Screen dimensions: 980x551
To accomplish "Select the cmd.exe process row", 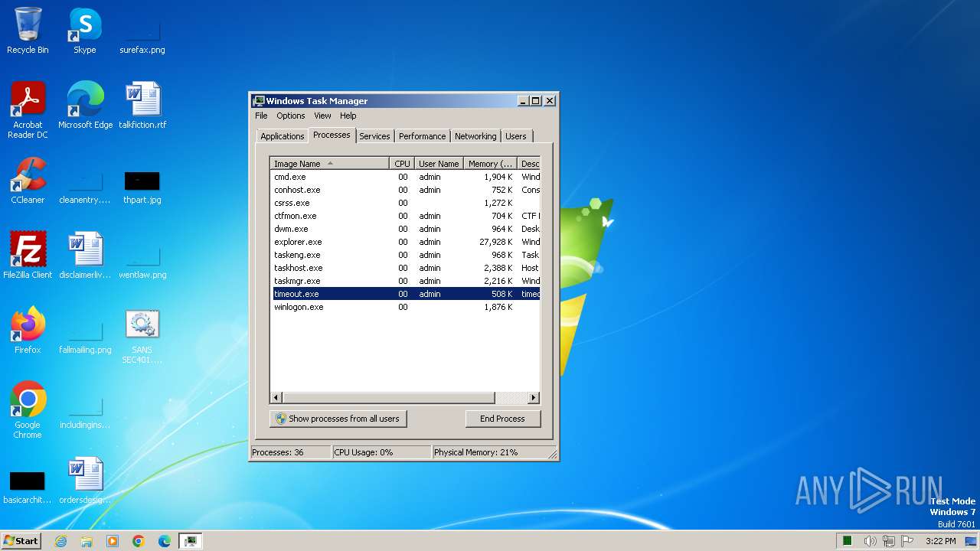I will [405, 177].
